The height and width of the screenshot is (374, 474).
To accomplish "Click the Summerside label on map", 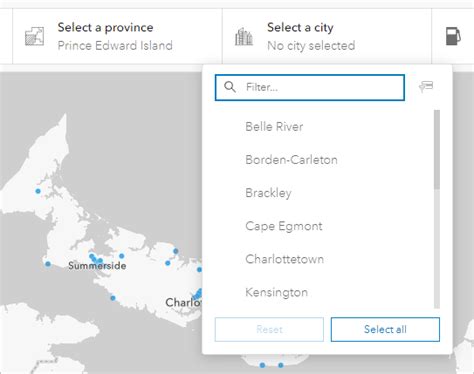I will pos(97,266).
